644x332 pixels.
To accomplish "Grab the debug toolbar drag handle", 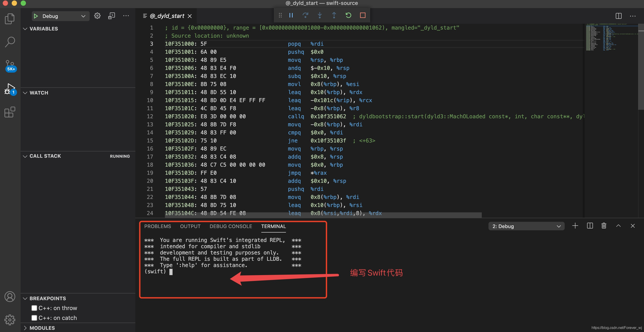I will [280, 15].
